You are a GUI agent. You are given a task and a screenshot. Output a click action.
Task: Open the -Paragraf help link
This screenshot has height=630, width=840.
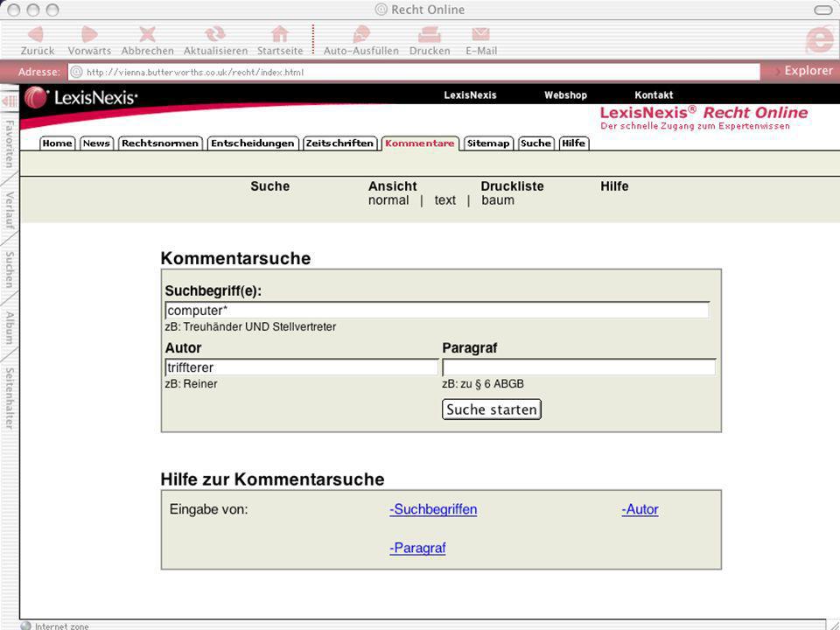(418, 548)
